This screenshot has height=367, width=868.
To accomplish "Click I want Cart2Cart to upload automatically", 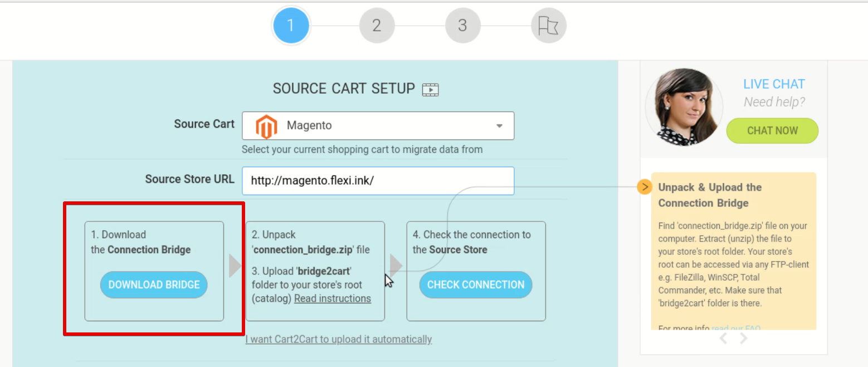I will click(x=339, y=339).
